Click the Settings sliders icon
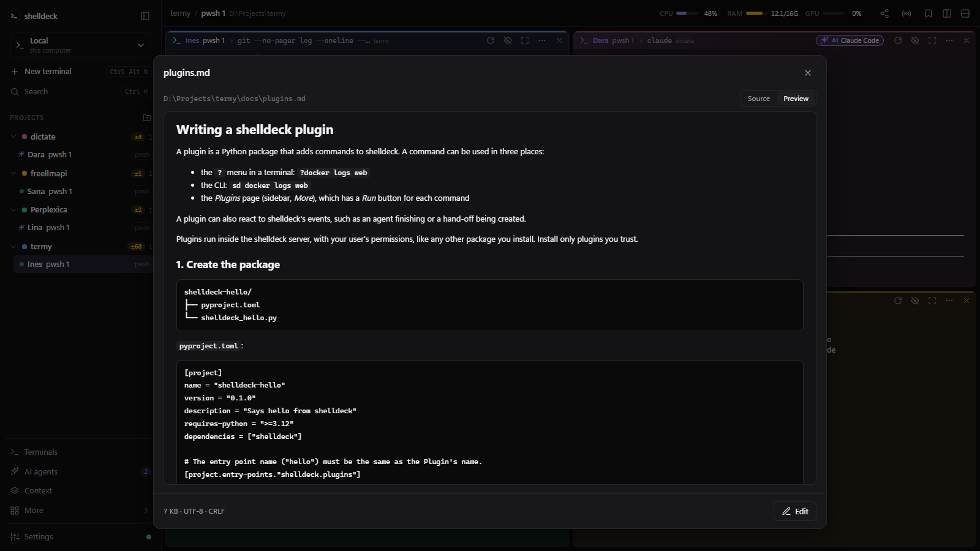 (x=15, y=537)
